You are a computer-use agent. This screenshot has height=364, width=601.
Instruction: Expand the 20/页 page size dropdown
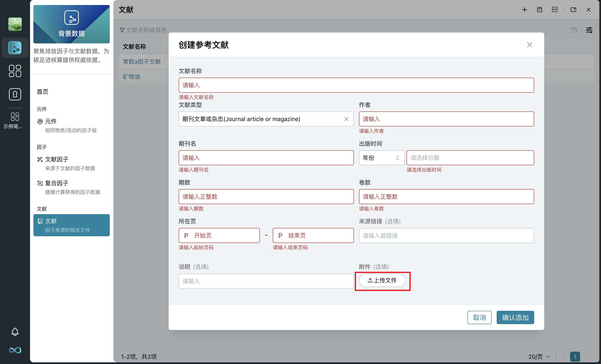[x=539, y=356]
